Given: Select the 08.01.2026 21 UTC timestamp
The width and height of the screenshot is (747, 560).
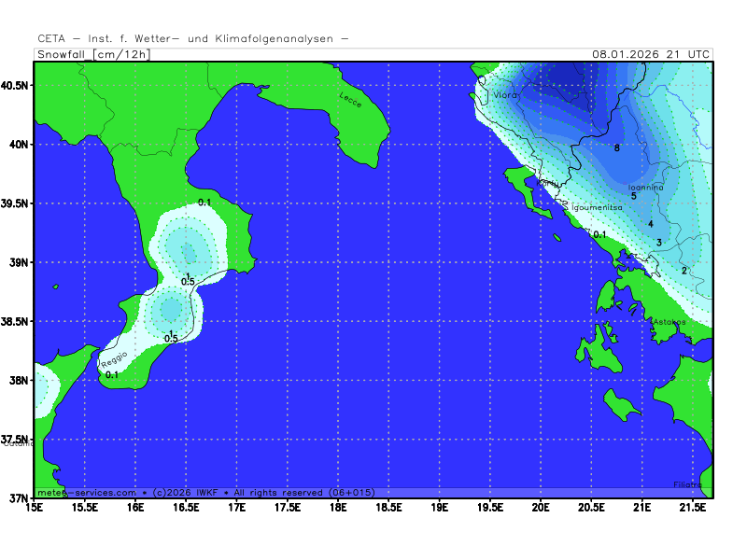Looking at the screenshot, I should (x=650, y=54).
